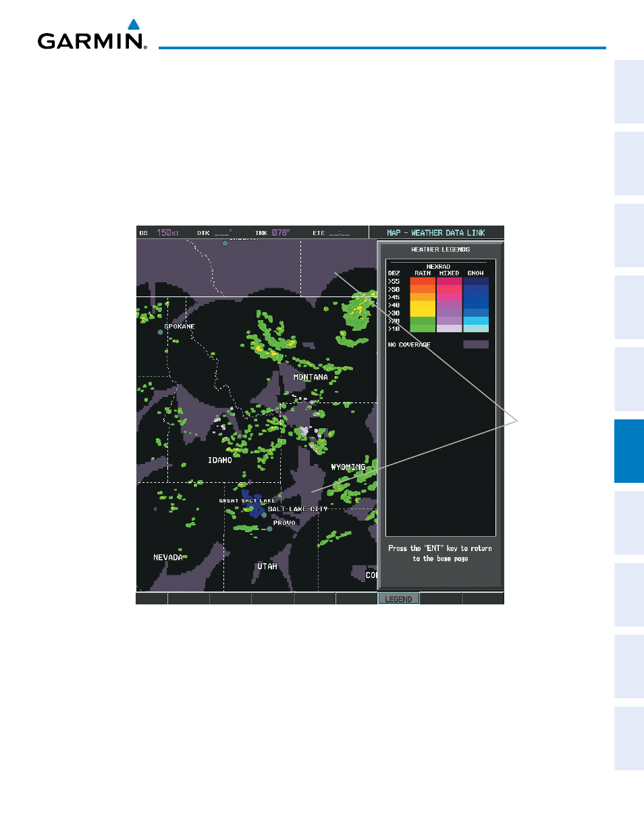Click the GREAT SALT LAKE map label
This screenshot has width=644, height=834.
[247, 501]
